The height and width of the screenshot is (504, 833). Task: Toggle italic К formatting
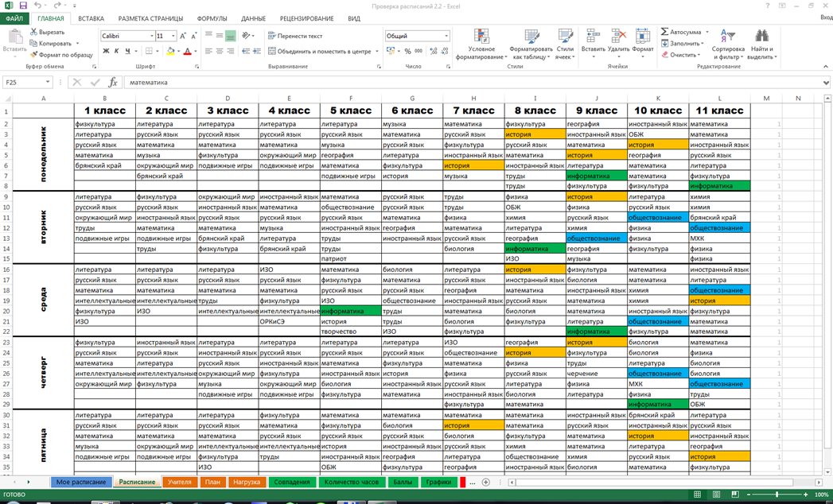click(116, 52)
